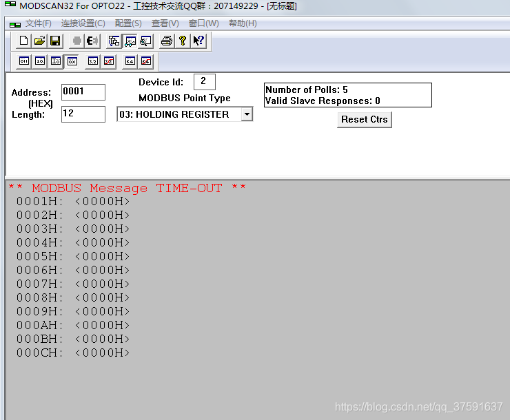This screenshot has height=420, width=510.
Task: Select swapped 64-bit double format icon
Action: (146, 61)
